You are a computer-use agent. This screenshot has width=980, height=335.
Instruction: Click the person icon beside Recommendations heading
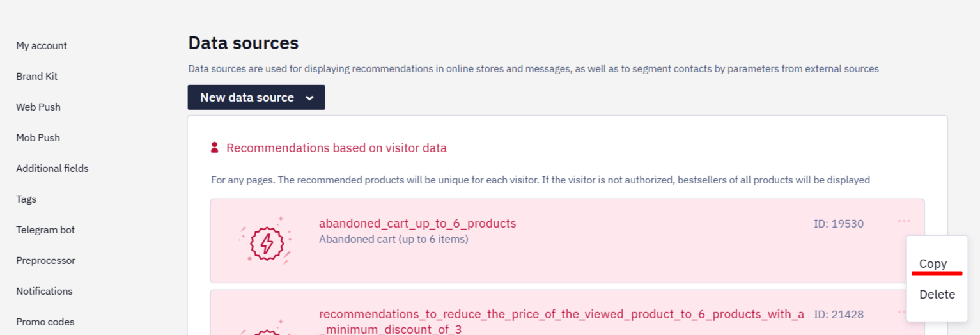215,148
